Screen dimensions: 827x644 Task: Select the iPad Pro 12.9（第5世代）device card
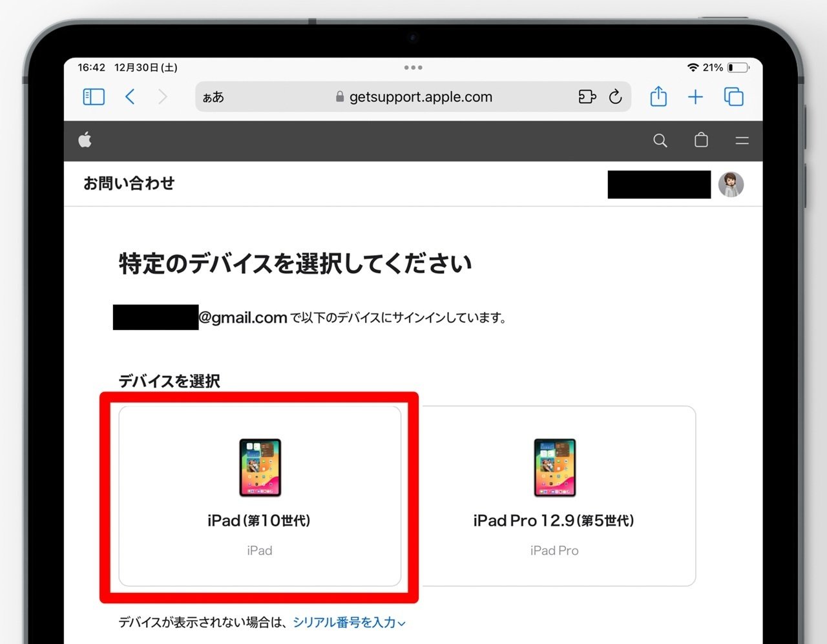554,494
